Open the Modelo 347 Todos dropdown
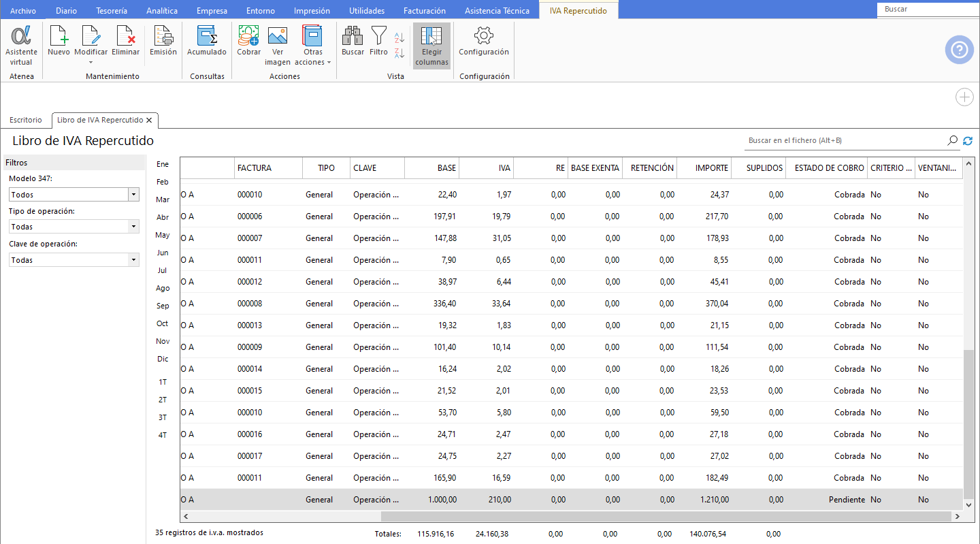Viewport: 980px width, 544px height. point(133,195)
